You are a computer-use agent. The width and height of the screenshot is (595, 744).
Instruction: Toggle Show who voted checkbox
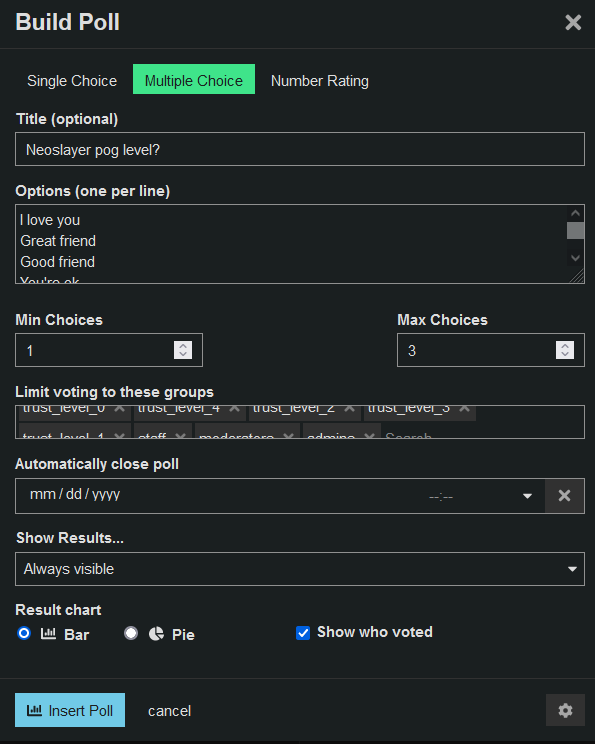click(x=303, y=633)
